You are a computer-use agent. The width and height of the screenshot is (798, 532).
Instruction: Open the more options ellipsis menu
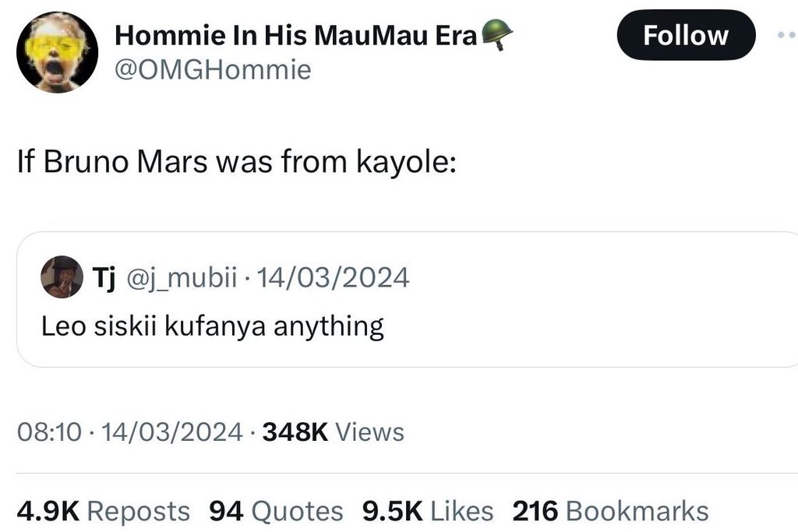point(787,34)
